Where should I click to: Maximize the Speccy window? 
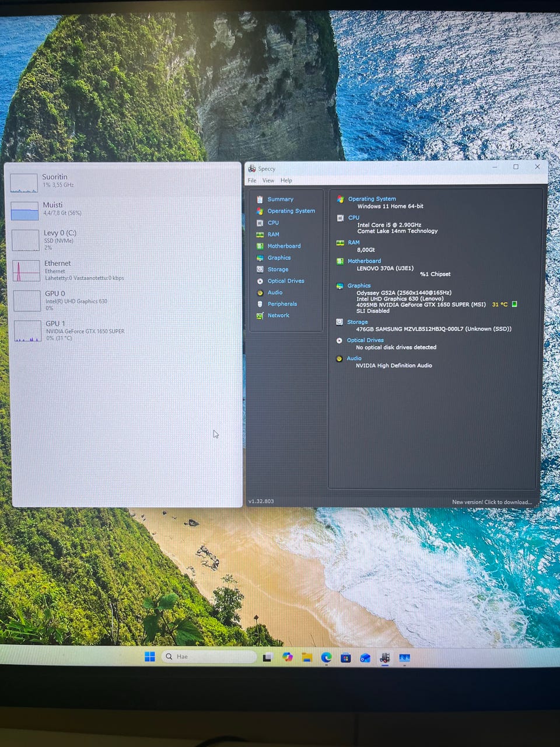coord(516,167)
